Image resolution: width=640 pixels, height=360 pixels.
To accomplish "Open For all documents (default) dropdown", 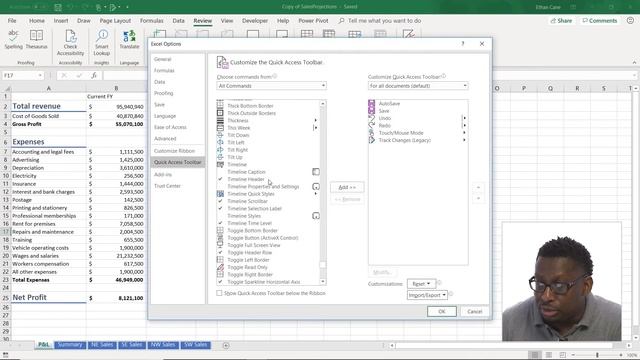I will (418, 86).
